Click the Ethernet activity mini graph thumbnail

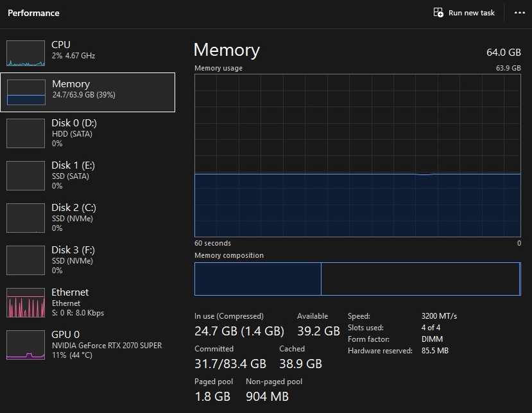(x=26, y=303)
